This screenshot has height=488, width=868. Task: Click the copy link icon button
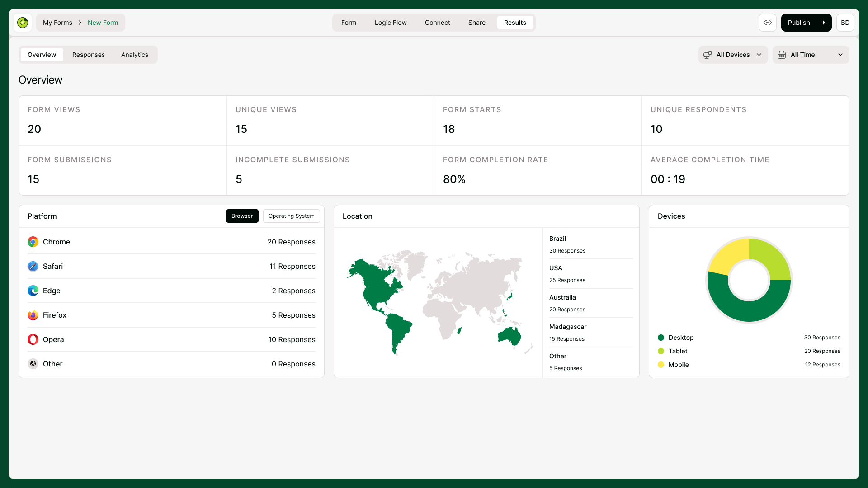[768, 23]
